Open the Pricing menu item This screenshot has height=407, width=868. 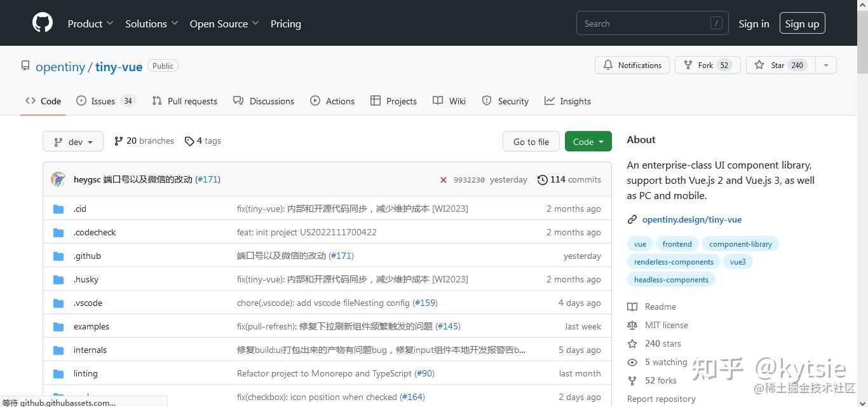coord(285,24)
